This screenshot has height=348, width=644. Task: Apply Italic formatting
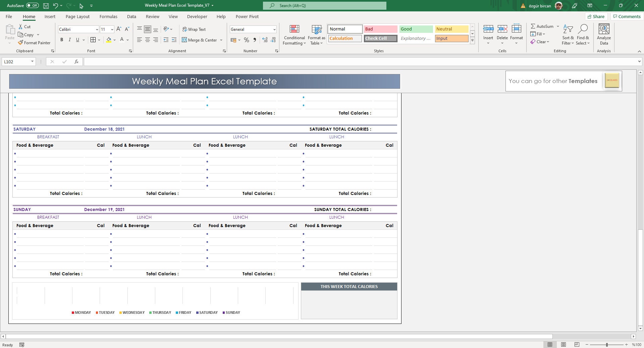(x=70, y=40)
